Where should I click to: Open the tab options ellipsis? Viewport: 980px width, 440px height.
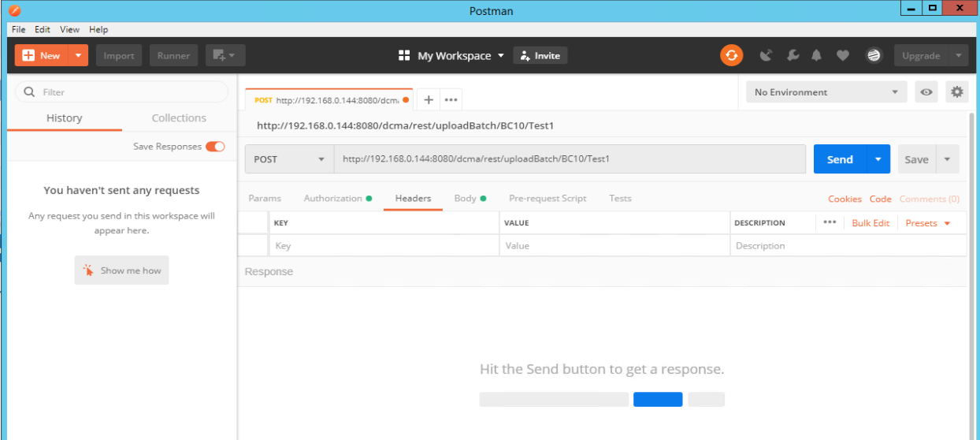pyautogui.click(x=451, y=100)
